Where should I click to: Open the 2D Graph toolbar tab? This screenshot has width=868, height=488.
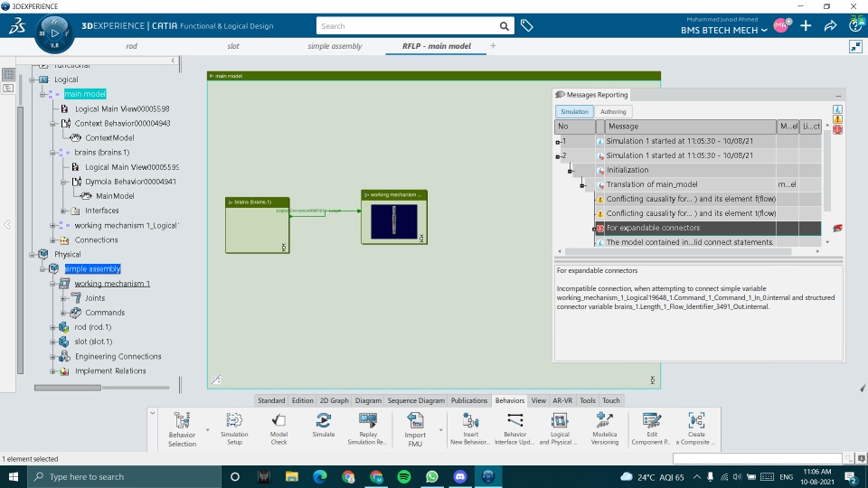pyautogui.click(x=335, y=400)
